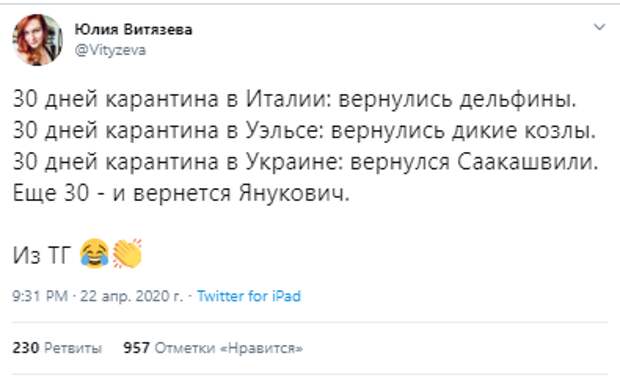Follow the Twitter for iPad link

[x=249, y=296]
